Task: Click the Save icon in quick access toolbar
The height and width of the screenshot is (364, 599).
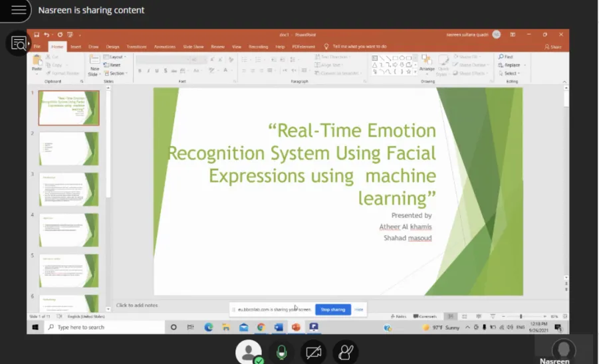Action: (x=37, y=35)
